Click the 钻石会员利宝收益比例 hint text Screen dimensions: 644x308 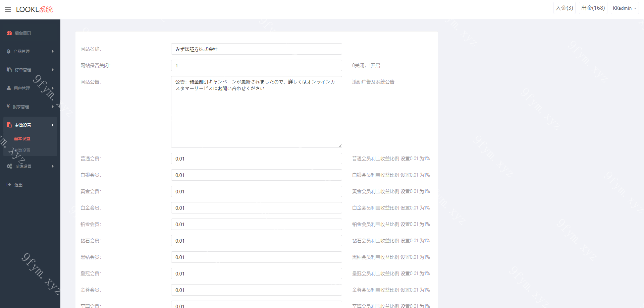391,241
